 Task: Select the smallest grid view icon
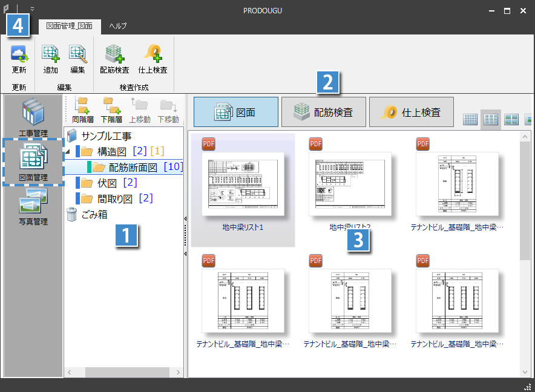tap(470, 119)
